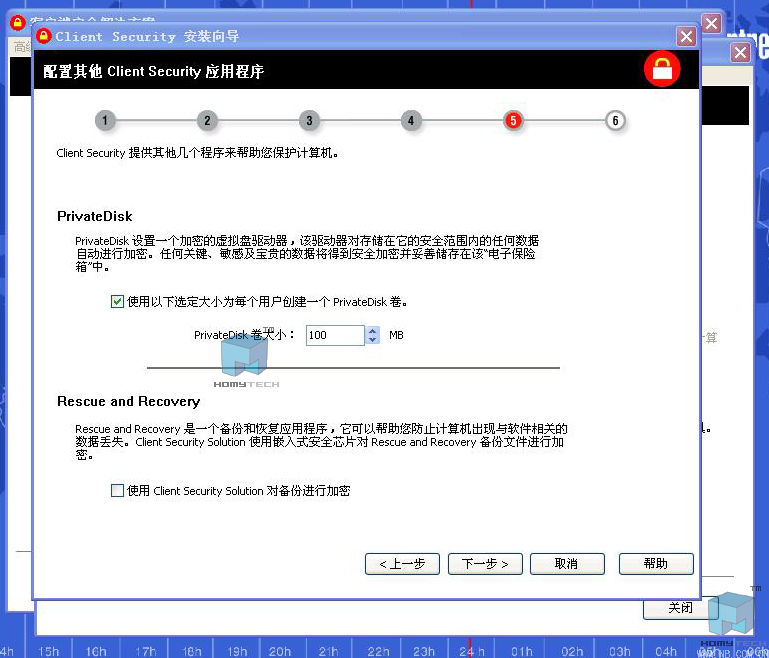
Task: Uncheck the create PrivateDisk volume checkbox
Action: (118, 301)
